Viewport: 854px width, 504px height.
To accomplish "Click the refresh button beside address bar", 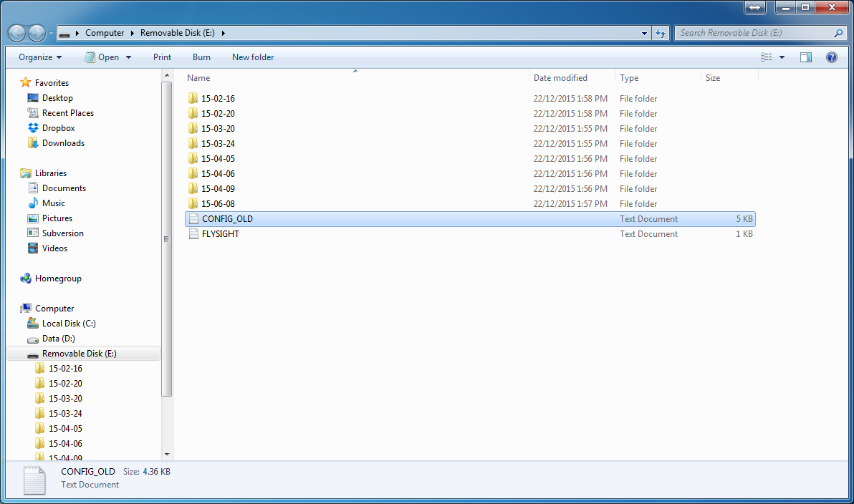I will pos(661,33).
